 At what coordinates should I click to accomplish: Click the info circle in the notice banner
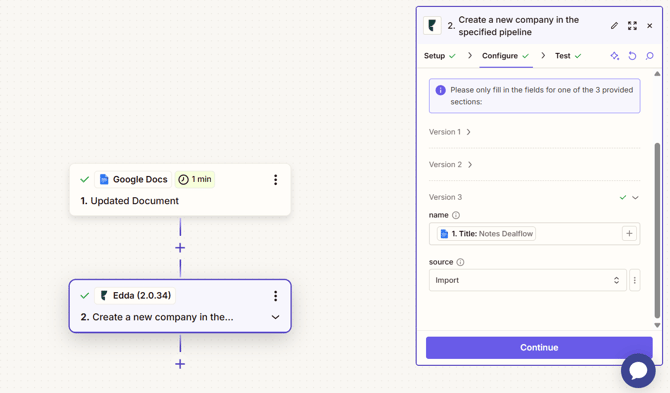click(x=441, y=90)
